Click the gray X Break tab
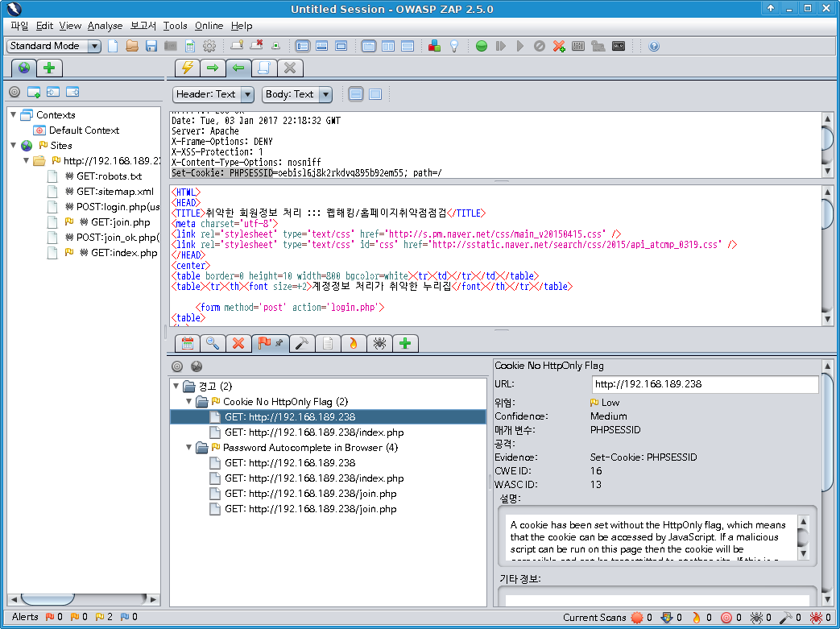The height and width of the screenshot is (629, 840). 290,68
